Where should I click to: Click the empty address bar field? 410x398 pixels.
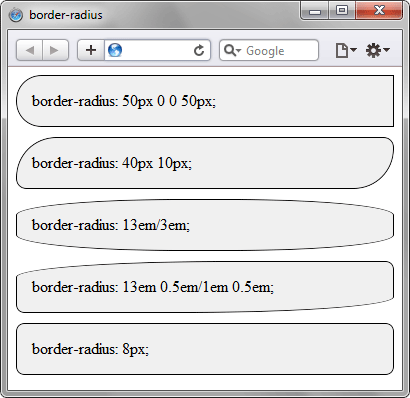pos(157,50)
